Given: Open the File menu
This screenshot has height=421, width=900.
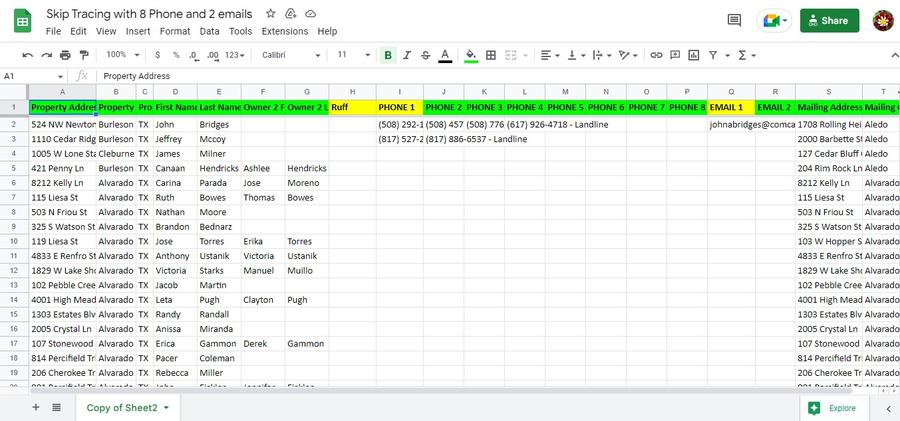Looking at the screenshot, I should coord(53,32).
